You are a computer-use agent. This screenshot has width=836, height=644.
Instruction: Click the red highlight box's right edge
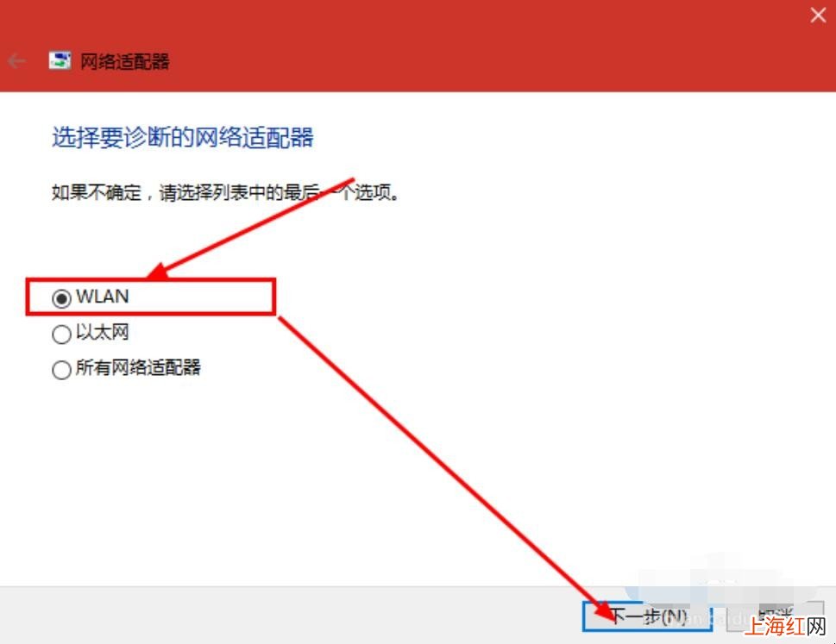pos(274,297)
